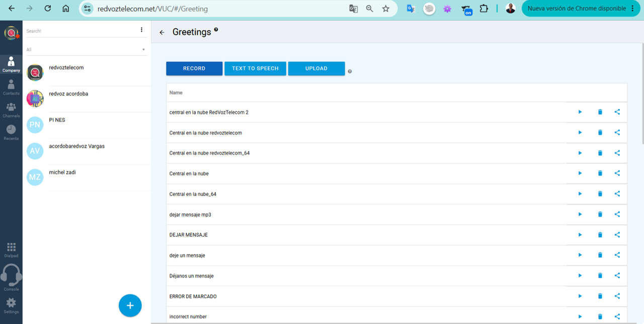Play the 'central en la nube RedVozTelecom 2' greeting

point(580,112)
